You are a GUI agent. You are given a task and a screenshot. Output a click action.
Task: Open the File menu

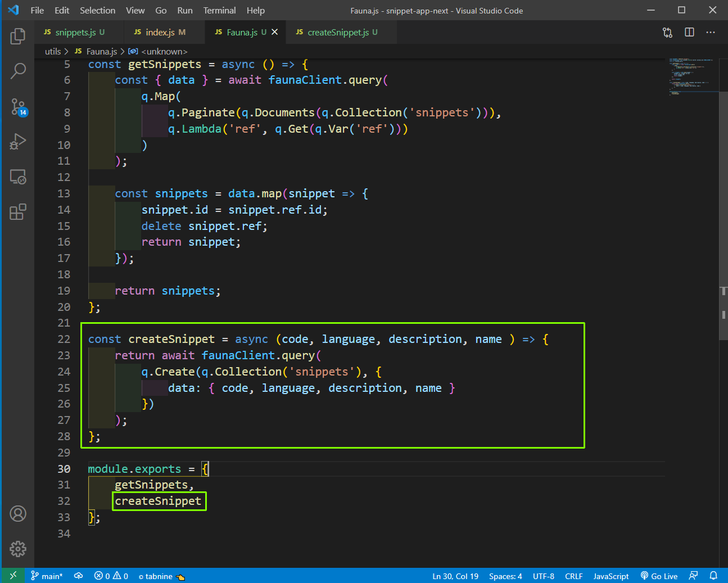click(x=37, y=10)
